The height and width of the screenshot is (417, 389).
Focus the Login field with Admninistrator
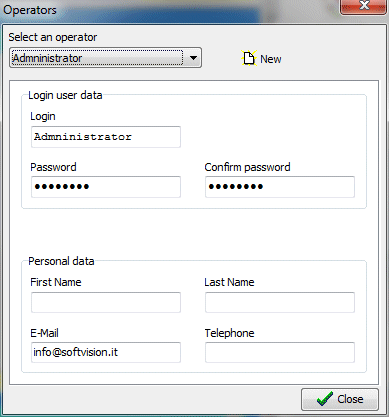coord(106,137)
